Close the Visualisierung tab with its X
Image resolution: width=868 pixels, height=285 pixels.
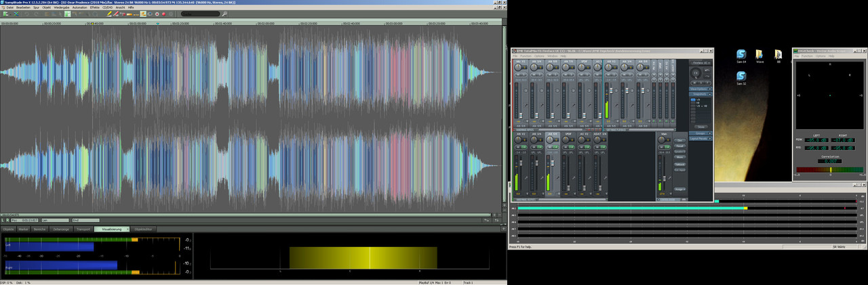pyautogui.click(x=127, y=229)
